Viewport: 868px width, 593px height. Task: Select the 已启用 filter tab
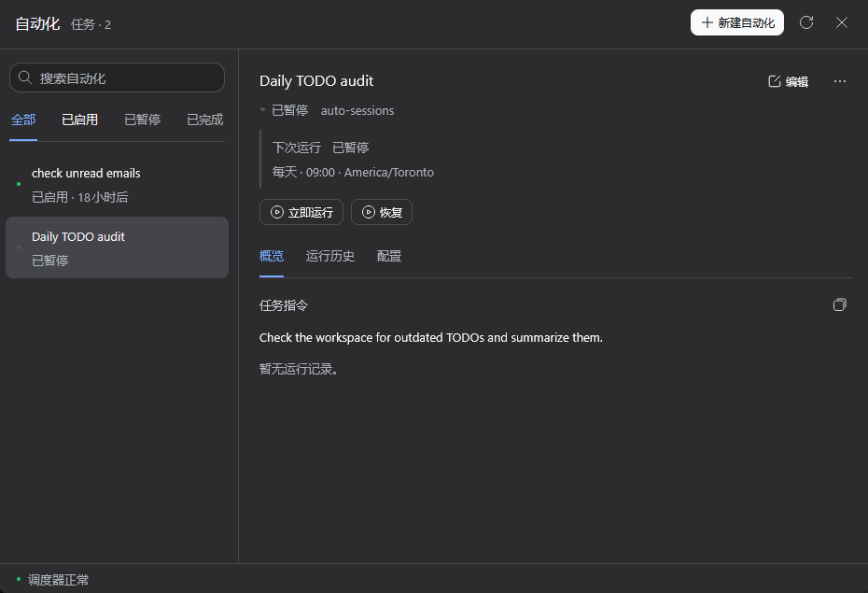tap(79, 120)
